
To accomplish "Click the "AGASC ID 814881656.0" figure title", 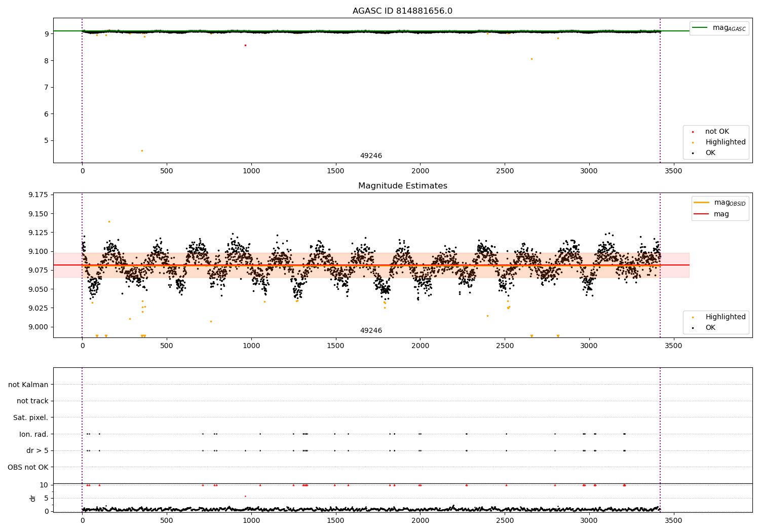I will point(402,11).
